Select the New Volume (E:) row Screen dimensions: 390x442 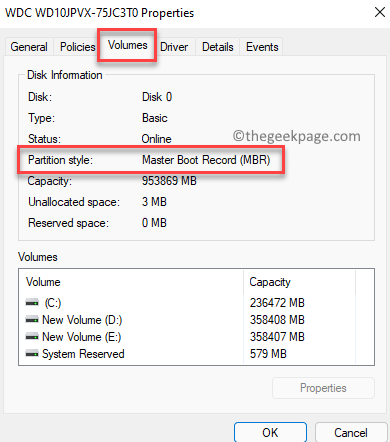point(197,337)
